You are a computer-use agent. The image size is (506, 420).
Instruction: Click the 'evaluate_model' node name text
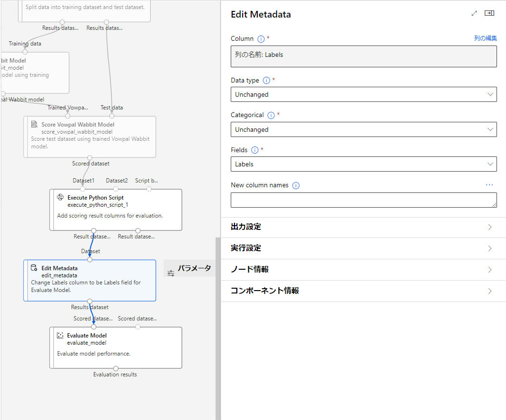pyautogui.click(x=87, y=343)
